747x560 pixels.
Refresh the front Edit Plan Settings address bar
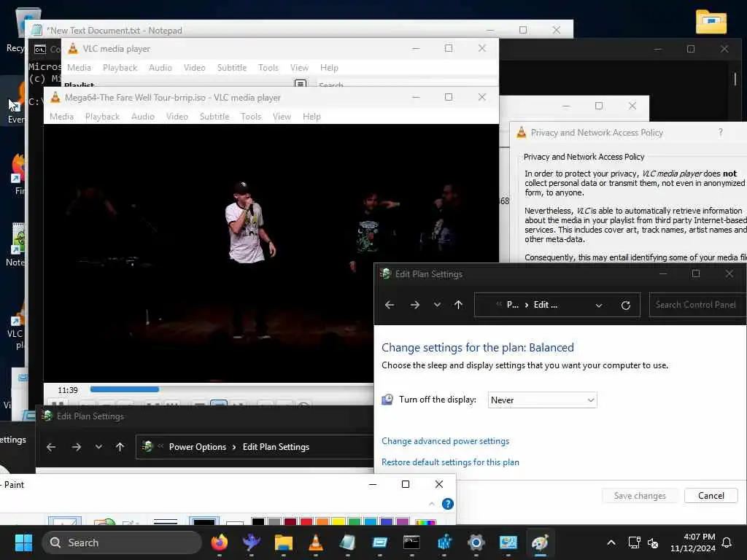(625, 306)
